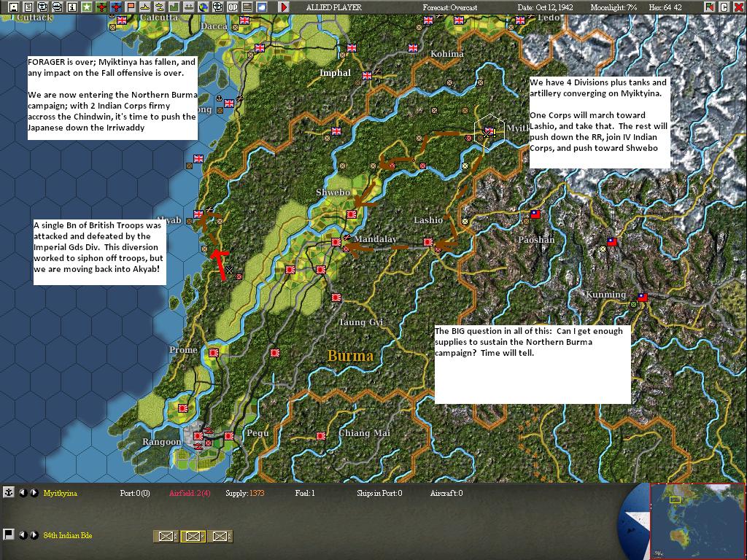This screenshot has width=747, height=560.
Task: Click the Japanese flag unit at Shwebo
Action: tap(352, 214)
